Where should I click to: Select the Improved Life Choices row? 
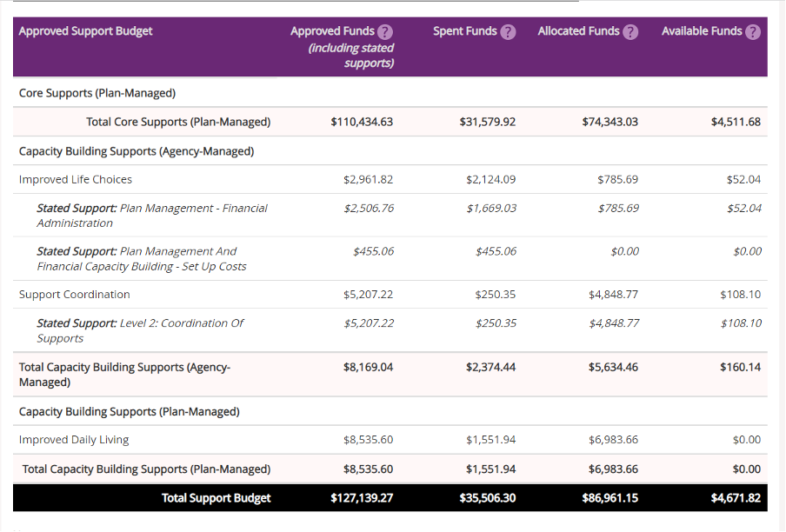[x=76, y=180]
